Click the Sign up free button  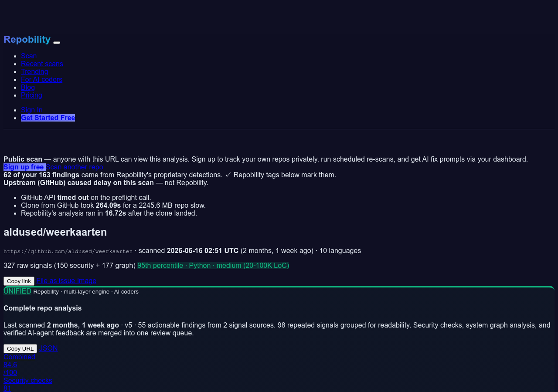pos(24,167)
